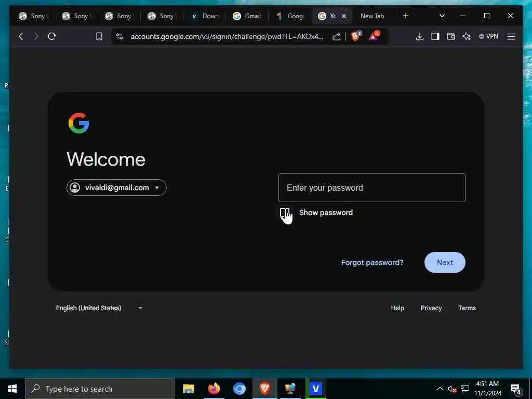Open Vivaldi taskbar icon
Screen dimensions: 532x399
315,389
